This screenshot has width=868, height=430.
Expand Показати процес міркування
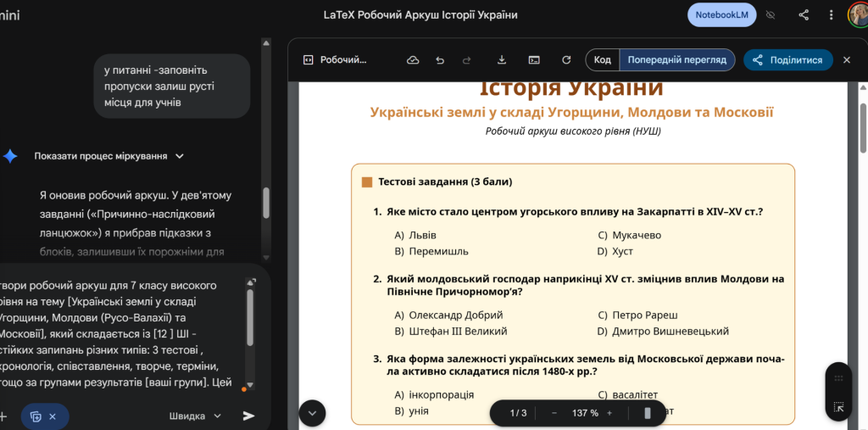coord(108,156)
